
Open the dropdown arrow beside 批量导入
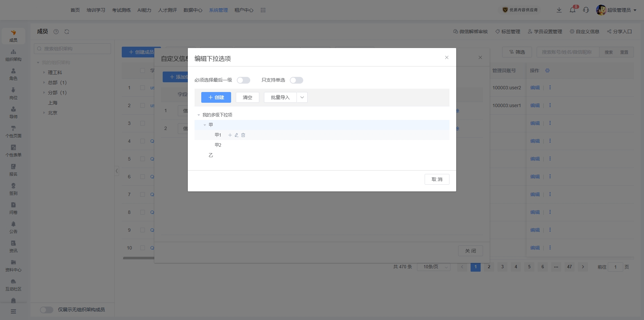tap(302, 97)
